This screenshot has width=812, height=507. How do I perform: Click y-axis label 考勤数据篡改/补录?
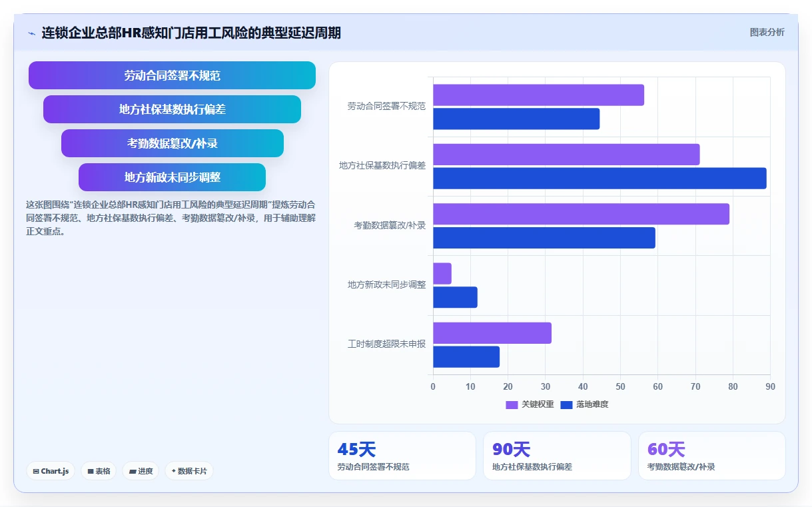[x=390, y=226]
